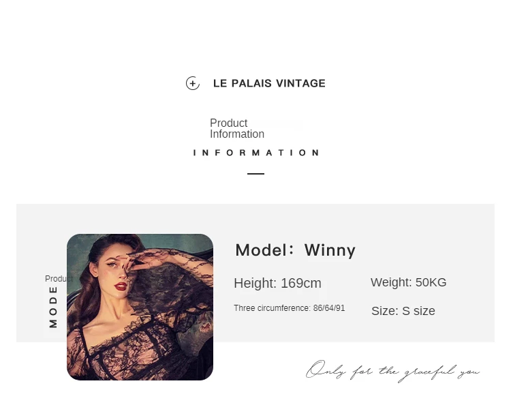Click the Product Information heading text

(237, 128)
